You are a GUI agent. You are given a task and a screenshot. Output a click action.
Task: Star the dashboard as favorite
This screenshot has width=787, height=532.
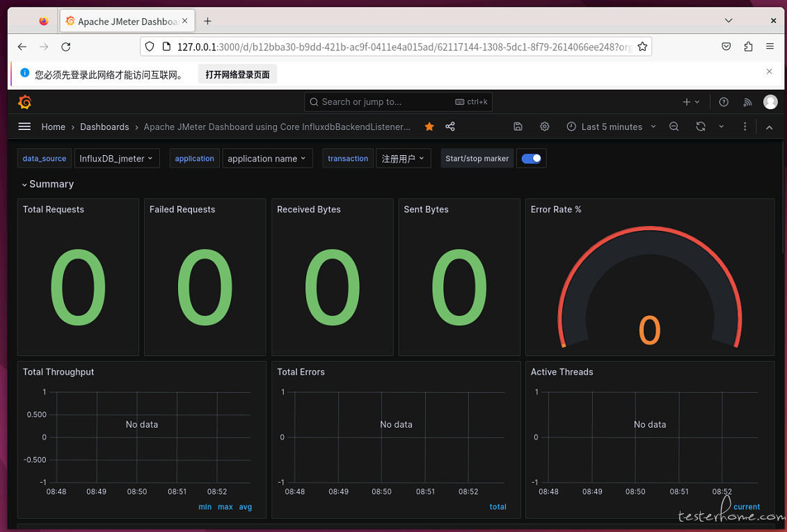pyautogui.click(x=429, y=127)
